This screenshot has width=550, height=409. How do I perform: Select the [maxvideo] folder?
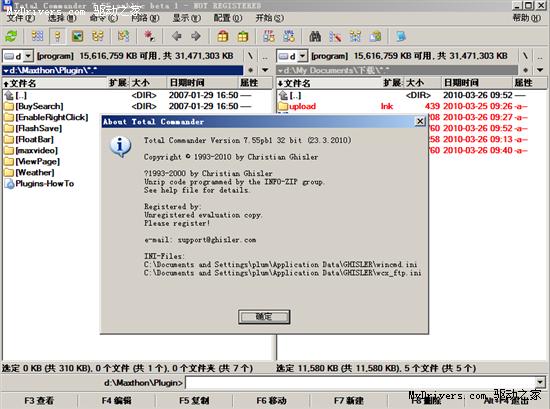click(31, 150)
